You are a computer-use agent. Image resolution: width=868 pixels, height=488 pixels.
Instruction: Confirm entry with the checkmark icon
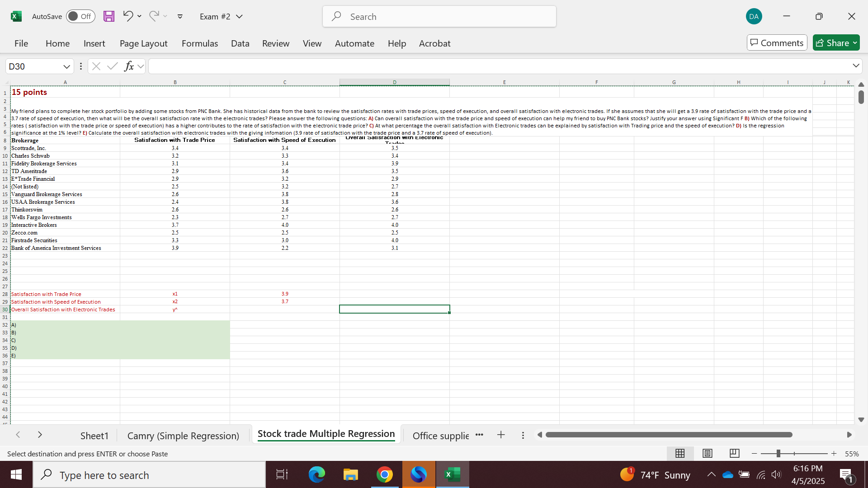coord(113,66)
